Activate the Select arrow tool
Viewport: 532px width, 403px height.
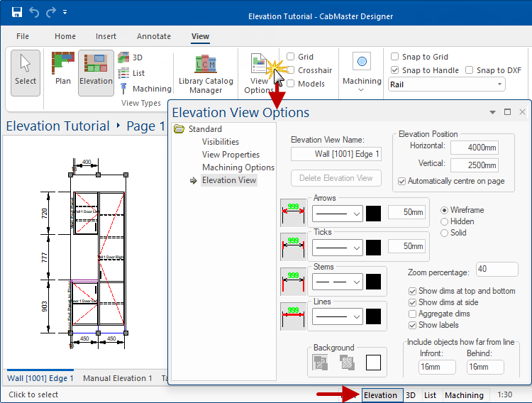pyautogui.click(x=26, y=72)
